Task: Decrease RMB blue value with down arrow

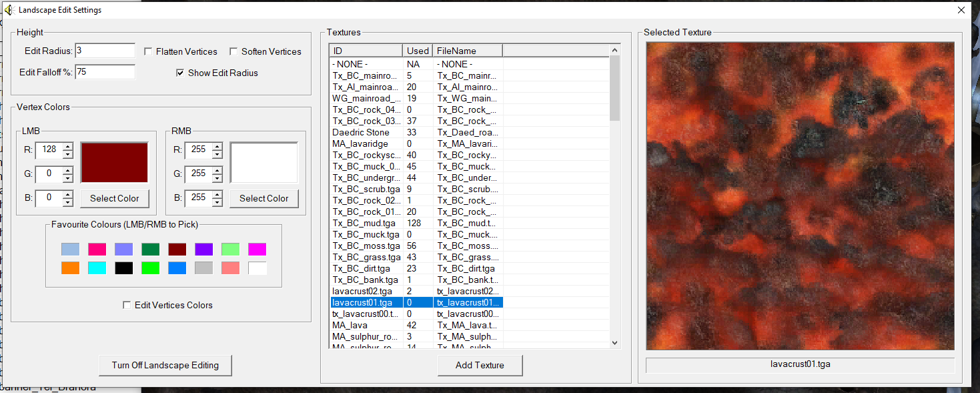Action: click(217, 202)
